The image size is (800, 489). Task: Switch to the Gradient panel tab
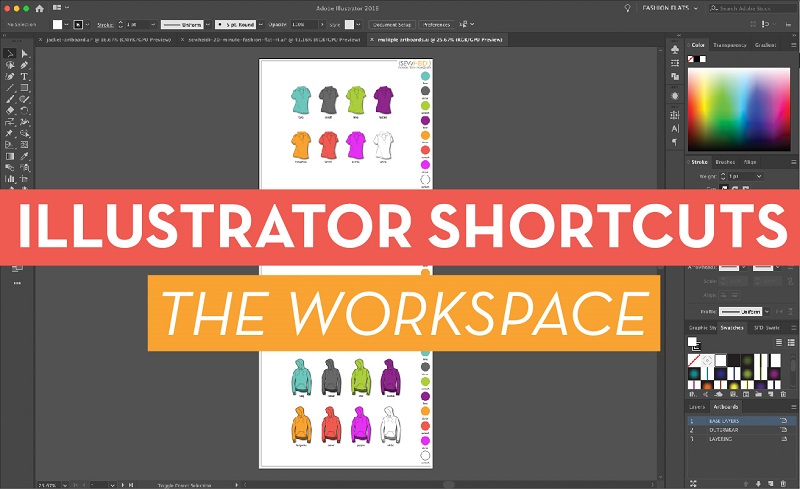(765, 45)
